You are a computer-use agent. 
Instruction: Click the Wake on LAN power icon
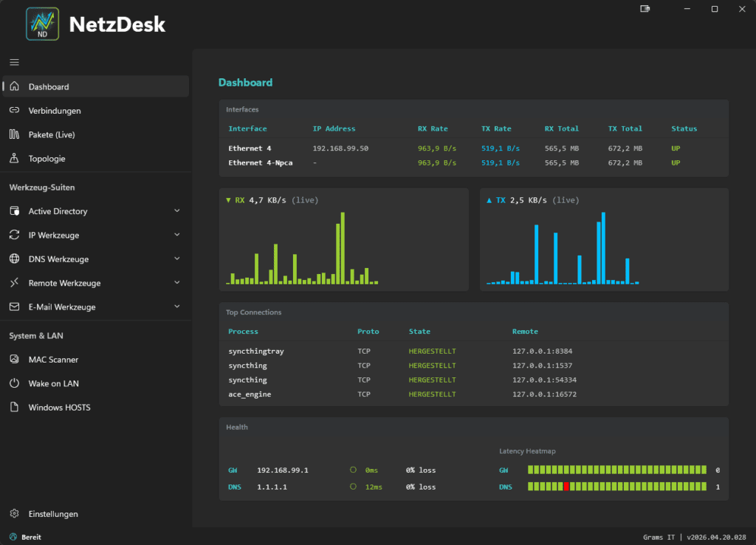point(14,384)
